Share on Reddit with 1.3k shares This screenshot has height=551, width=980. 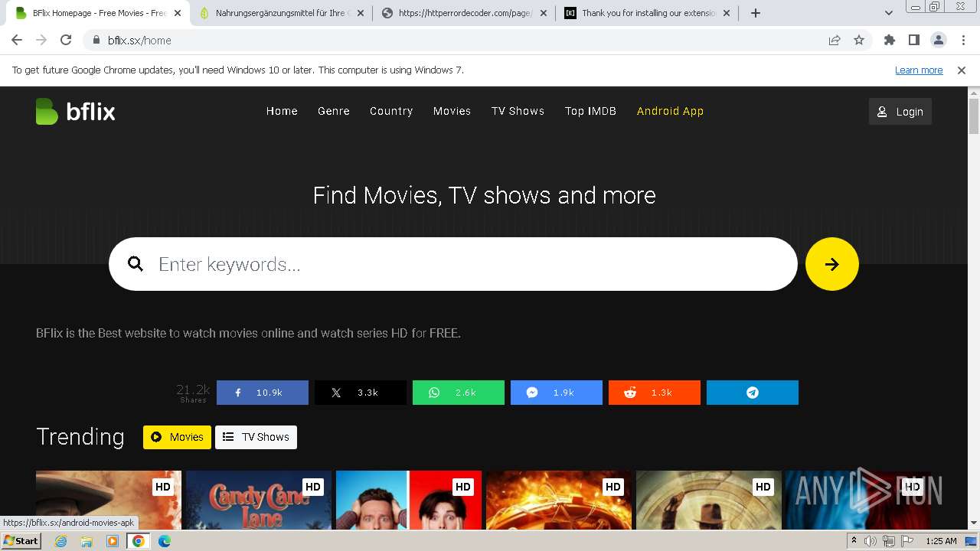pyautogui.click(x=655, y=393)
